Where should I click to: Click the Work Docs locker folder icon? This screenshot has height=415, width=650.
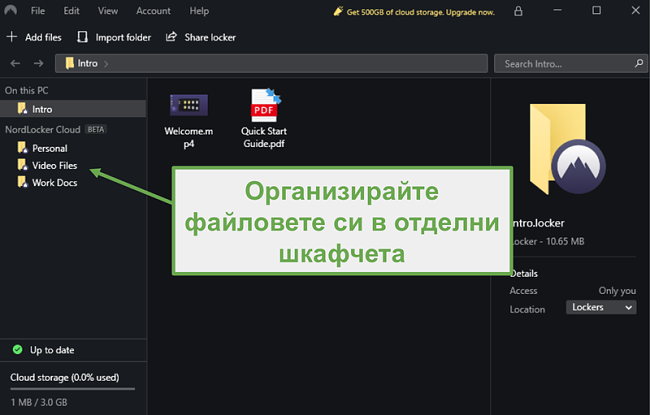click(x=22, y=182)
